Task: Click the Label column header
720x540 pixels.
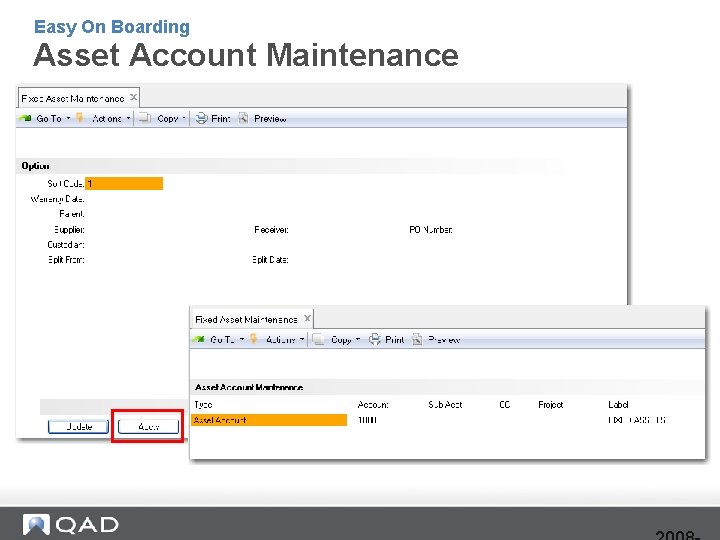Action: [x=618, y=405]
